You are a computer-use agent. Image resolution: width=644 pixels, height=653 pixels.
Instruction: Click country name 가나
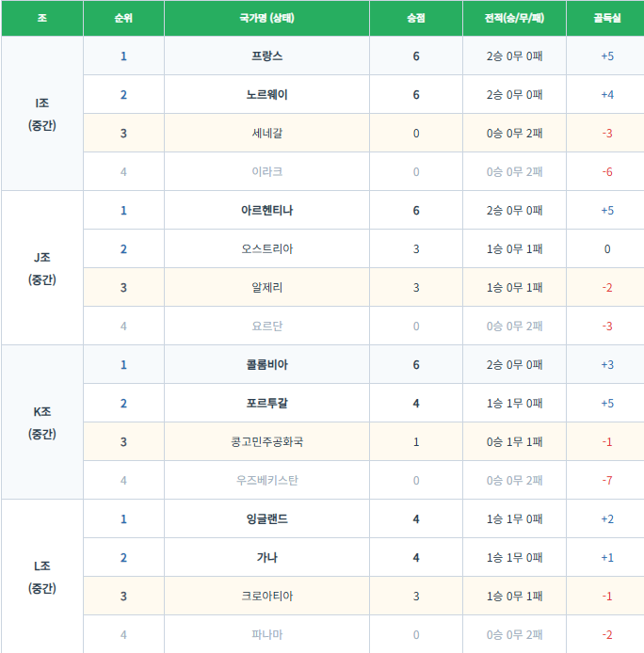coord(266,558)
